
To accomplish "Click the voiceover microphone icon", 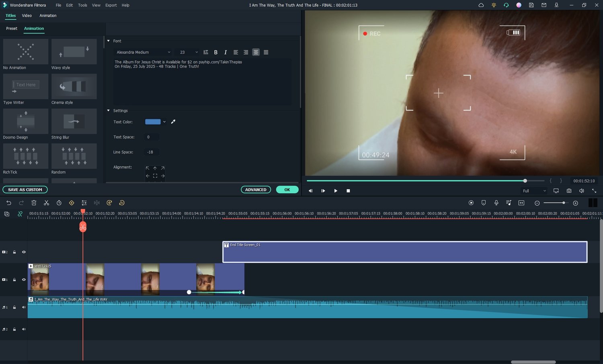I will [x=496, y=203].
